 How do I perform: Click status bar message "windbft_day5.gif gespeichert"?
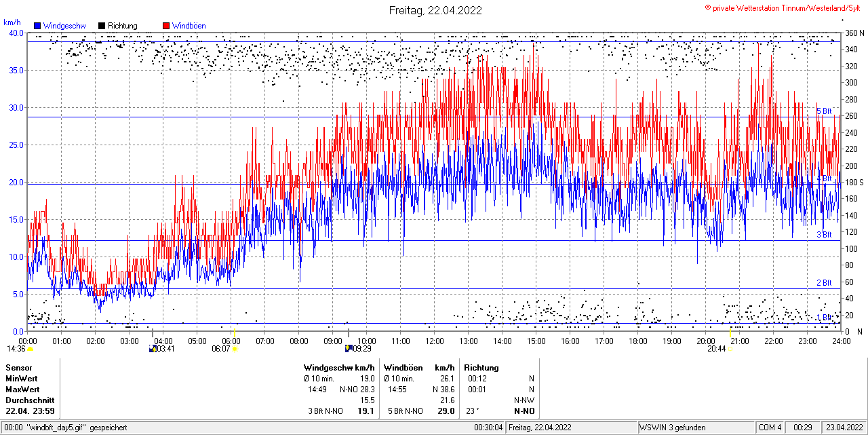(76, 428)
